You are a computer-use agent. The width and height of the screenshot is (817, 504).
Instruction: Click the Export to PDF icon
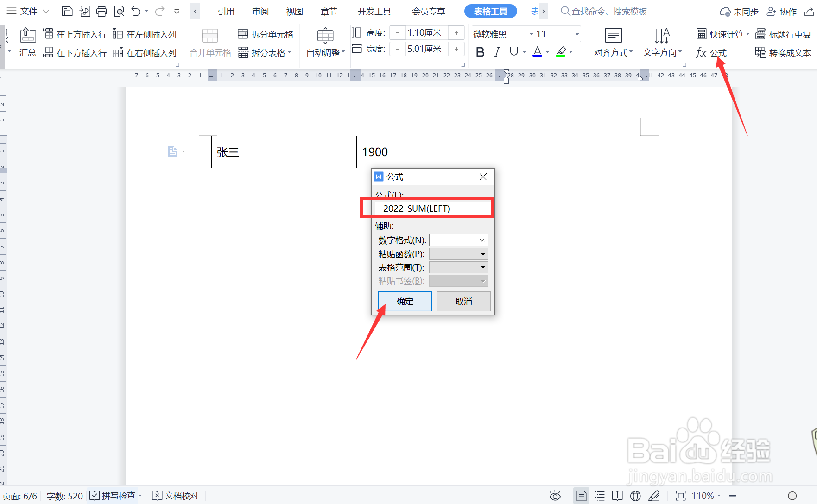[x=84, y=11]
